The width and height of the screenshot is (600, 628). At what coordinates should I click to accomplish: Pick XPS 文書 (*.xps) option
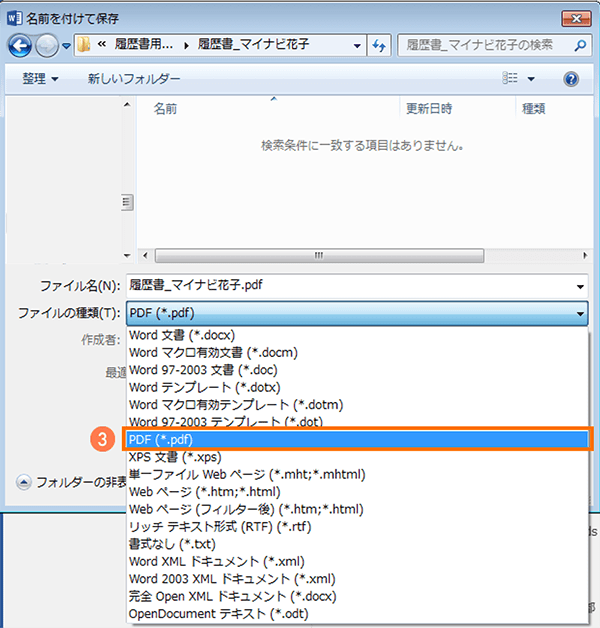click(x=175, y=457)
